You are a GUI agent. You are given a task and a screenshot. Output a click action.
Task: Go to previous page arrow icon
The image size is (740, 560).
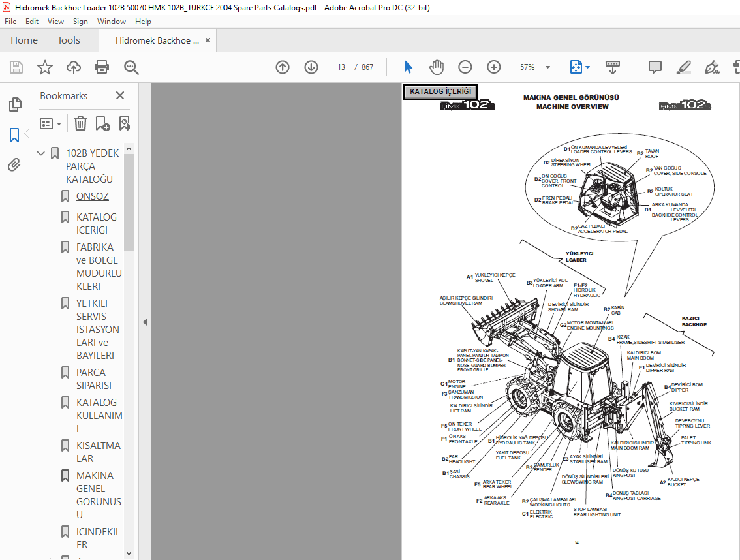coord(282,67)
